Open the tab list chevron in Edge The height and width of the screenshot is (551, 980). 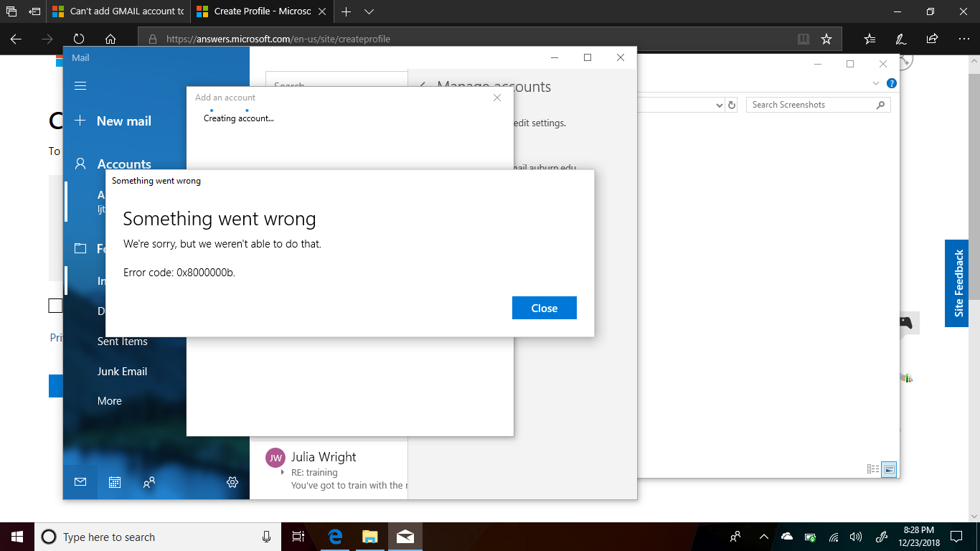tap(368, 11)
